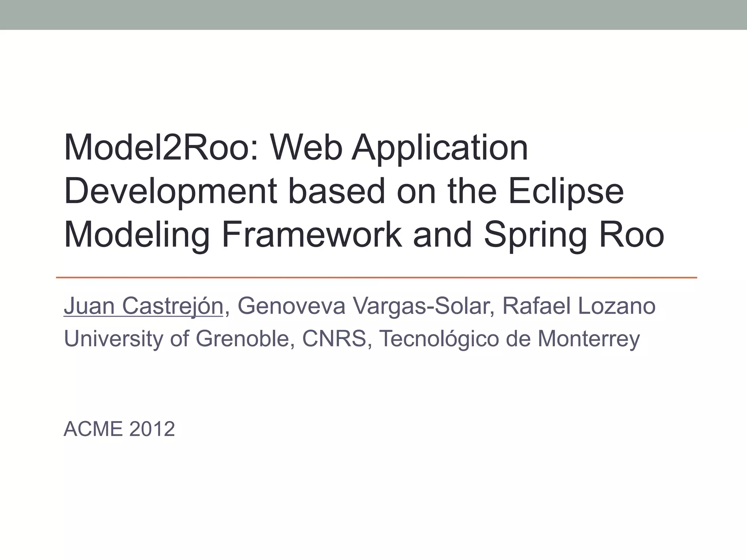The image size is (747, 560).
Task: Click the gray header bar at top
Action: [x=373, y=15]
